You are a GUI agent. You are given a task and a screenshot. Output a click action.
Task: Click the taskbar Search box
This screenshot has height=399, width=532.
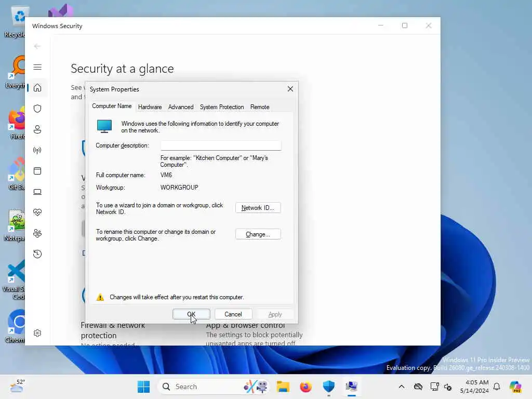(x=214, y=387)
